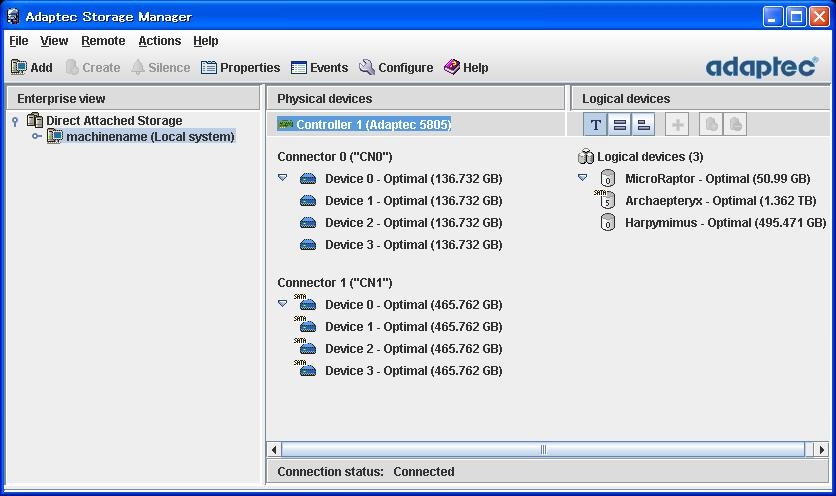Image resolution: width=836 pixels, height=496 pixels.
Task: Click CN0 Device 2 drive icon
Action: (308, 222)
